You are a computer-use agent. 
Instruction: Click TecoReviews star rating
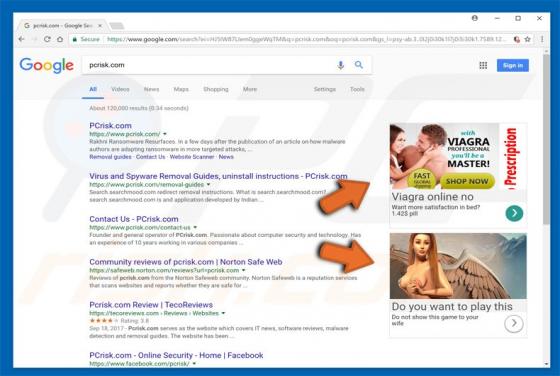(103, 321)
